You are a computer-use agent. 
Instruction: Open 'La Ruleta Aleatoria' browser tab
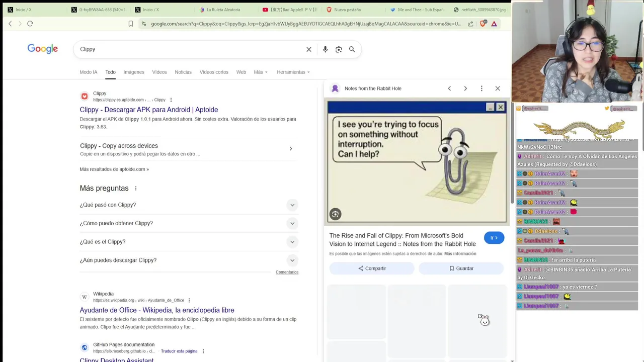click(223, 10)
